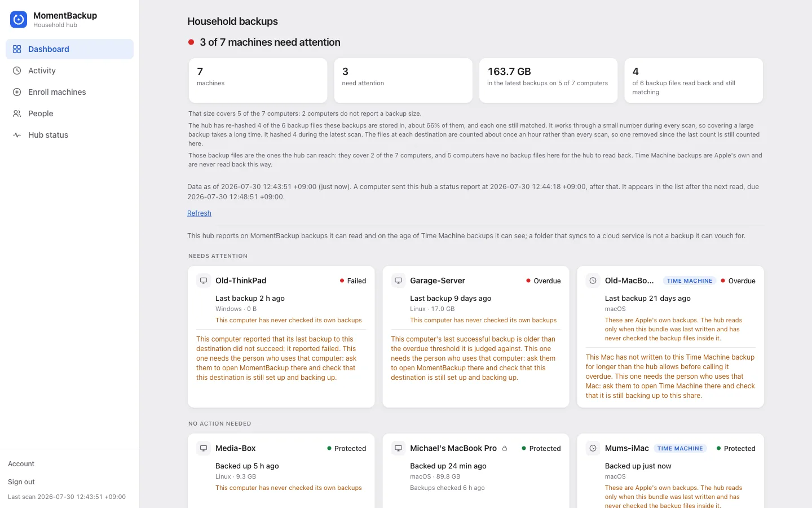Click 'Last backup 2 h ago' text

tap(250, 298)
